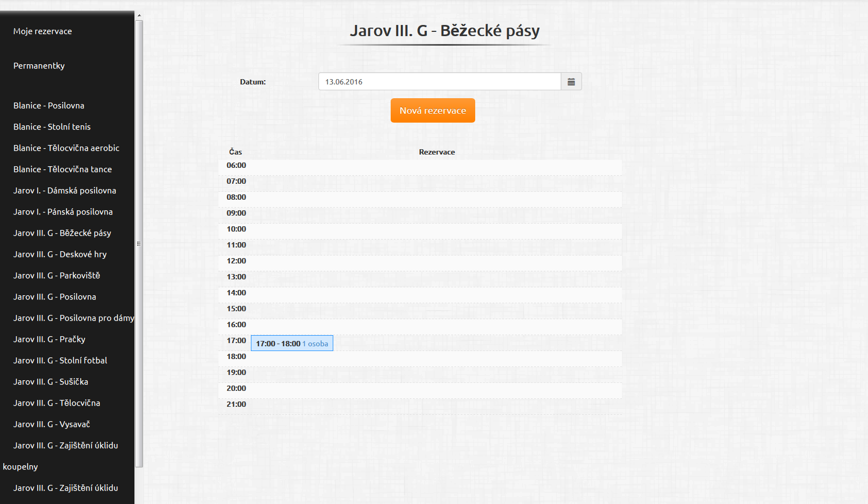Open Jarov III. G - Posilovna pro dámy
868x504 pixels.
click(x=74, y=318)
